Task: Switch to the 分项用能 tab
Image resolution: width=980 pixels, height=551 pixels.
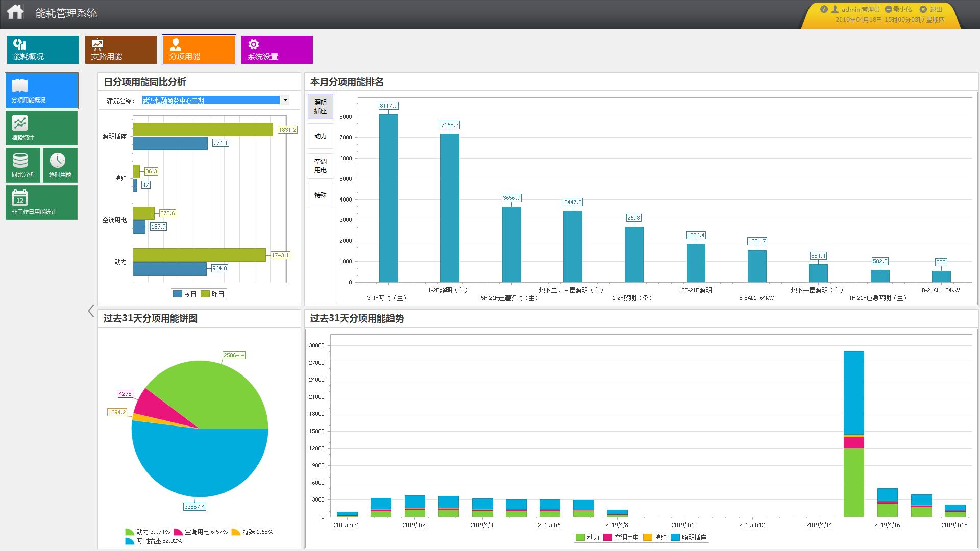Action: pos(199,49)
